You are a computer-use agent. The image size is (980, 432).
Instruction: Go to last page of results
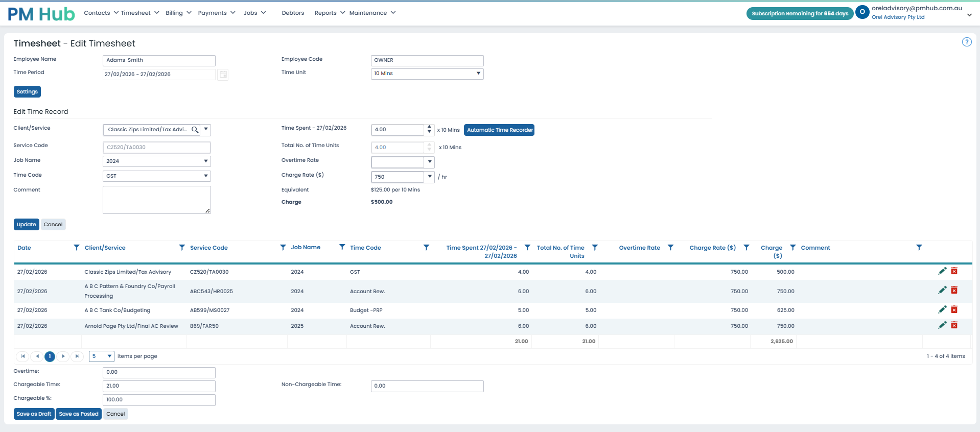(x=77, y=356)
